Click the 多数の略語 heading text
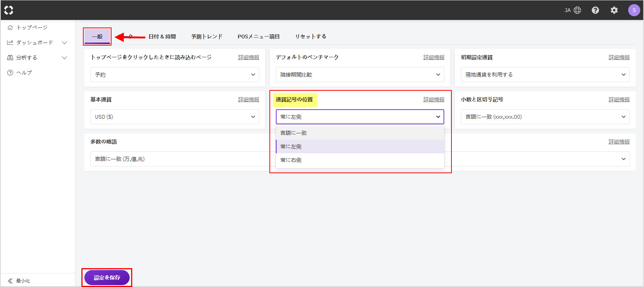644x287 pixels. 104,142
